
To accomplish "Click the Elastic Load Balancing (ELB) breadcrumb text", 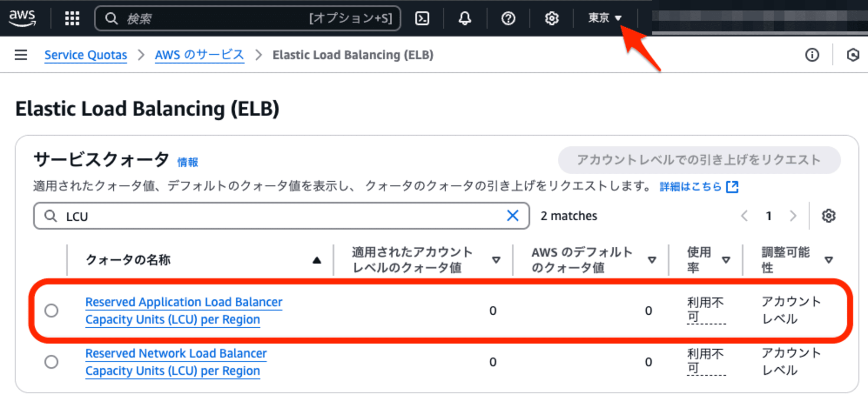I will pyautogui.click(x=353, y=55).
